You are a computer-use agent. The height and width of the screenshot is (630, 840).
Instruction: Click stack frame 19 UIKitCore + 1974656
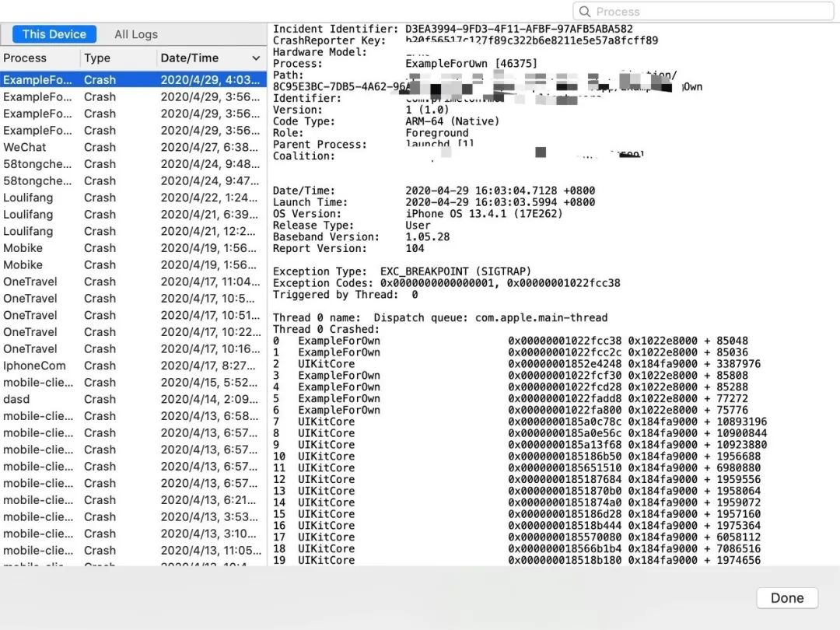pyautogui.click(x=516, y=560)
